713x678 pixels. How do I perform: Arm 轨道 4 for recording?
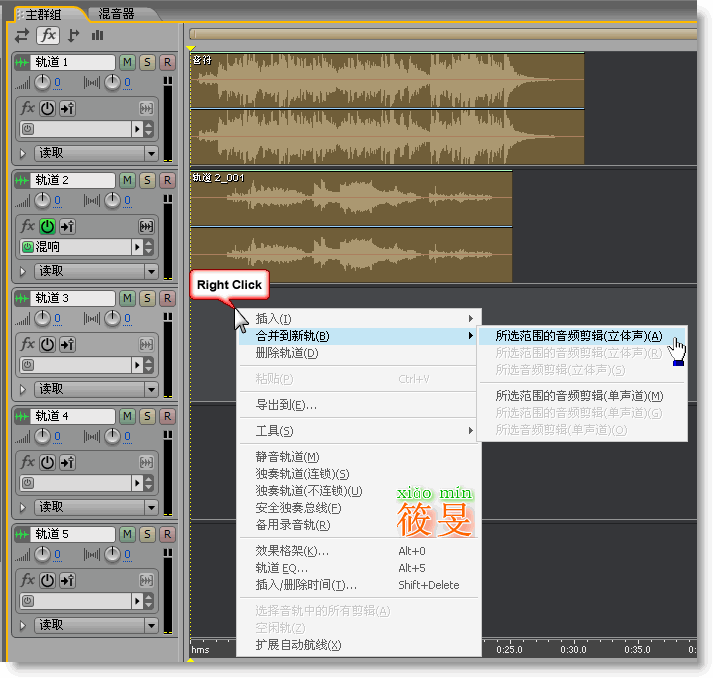pyautogui.click(x=167, y=416)
